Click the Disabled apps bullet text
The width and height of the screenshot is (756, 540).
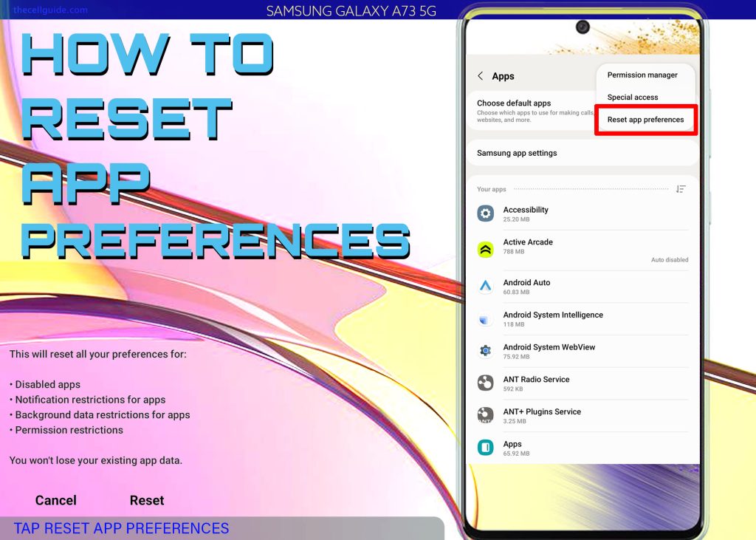click(x=47, y=385)
